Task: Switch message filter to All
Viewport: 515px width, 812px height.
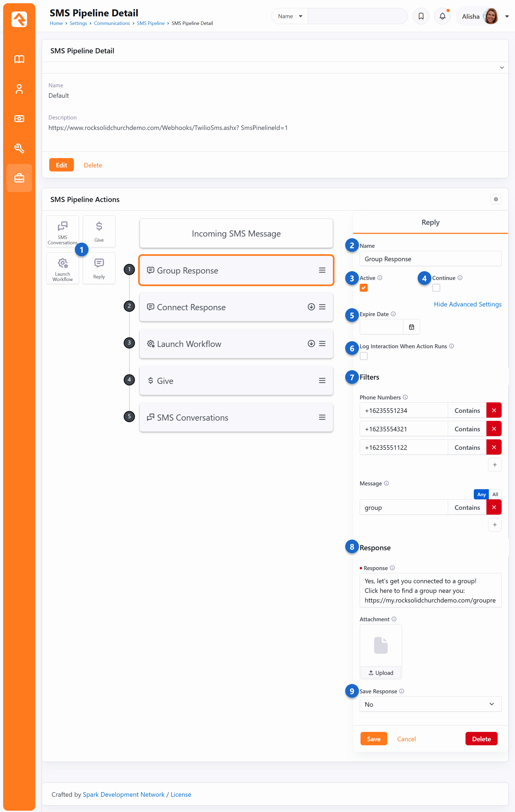Action: [495, 494]
